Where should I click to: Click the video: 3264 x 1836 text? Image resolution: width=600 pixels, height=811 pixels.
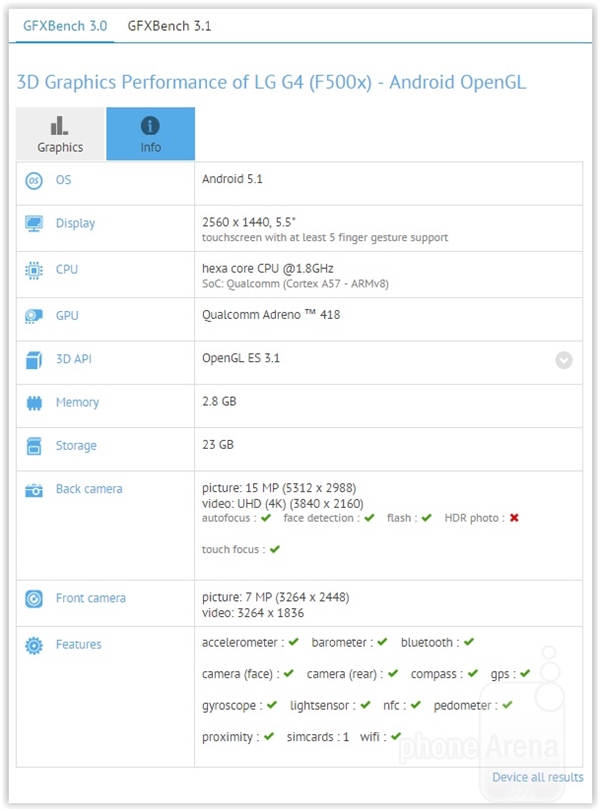(253, 613)
